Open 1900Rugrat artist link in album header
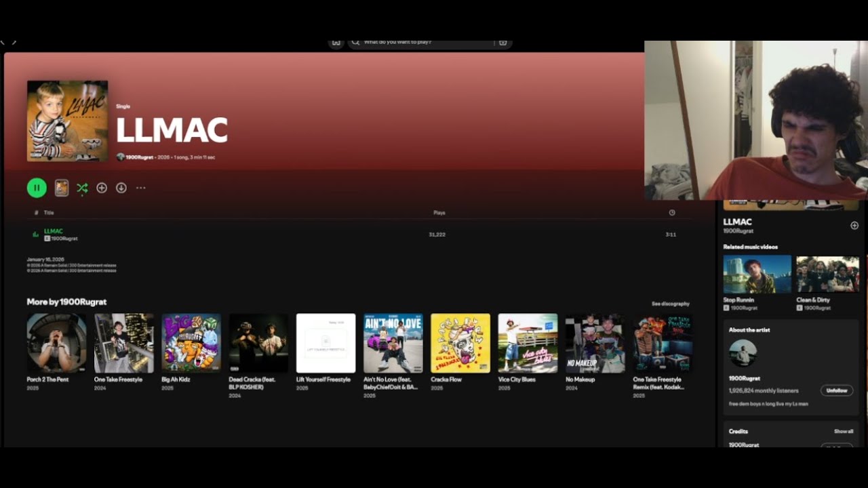Screen dimensions: 868x488 coord(139,157)
